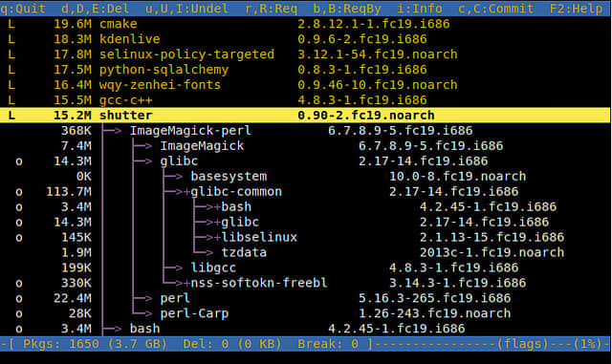Open i:Info command in header
This screenshot has height=364, width=612.
420,9
